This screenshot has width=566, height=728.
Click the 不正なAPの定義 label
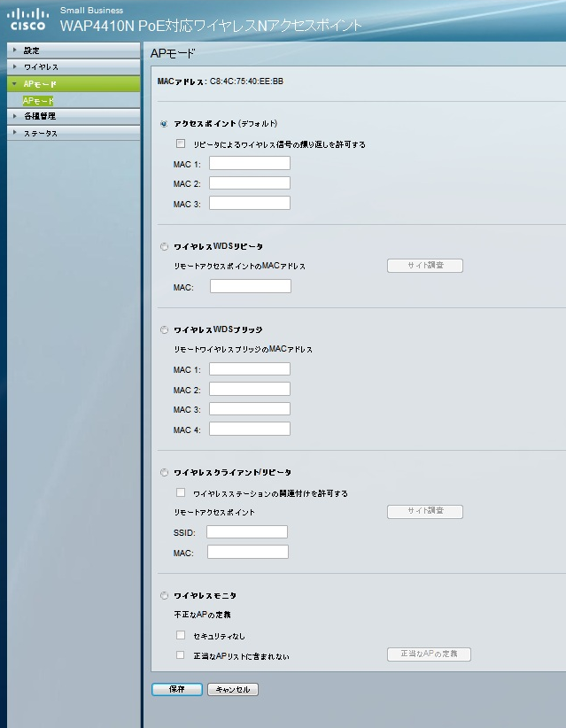click(x=203, y=615)
